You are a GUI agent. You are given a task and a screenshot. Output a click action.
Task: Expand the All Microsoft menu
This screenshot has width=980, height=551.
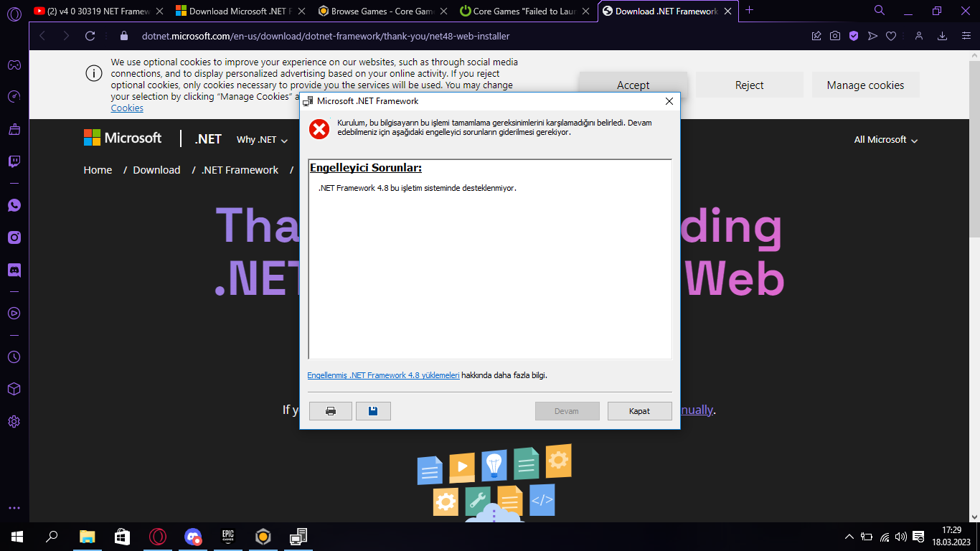coord(886,140)
